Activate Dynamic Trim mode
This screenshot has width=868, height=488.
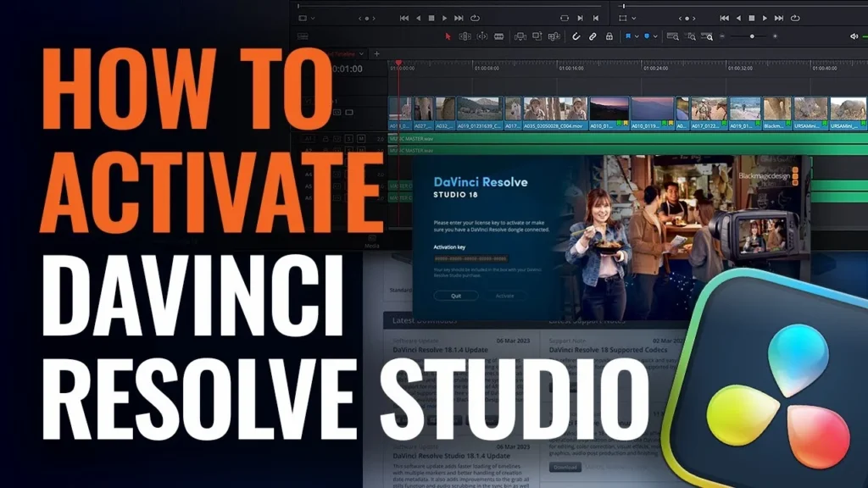tap(484, 36)
